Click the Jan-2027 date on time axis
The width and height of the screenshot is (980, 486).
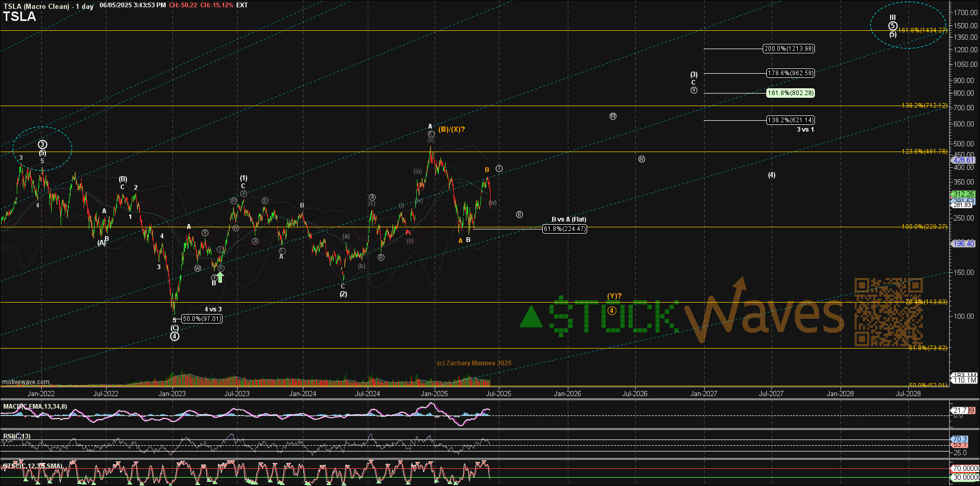pos(704,394)
